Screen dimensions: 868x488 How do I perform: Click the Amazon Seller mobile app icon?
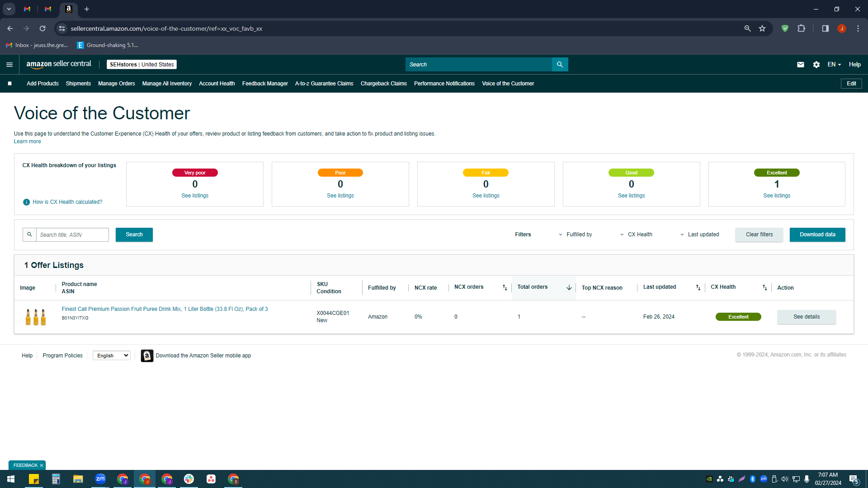coord(147,356)
